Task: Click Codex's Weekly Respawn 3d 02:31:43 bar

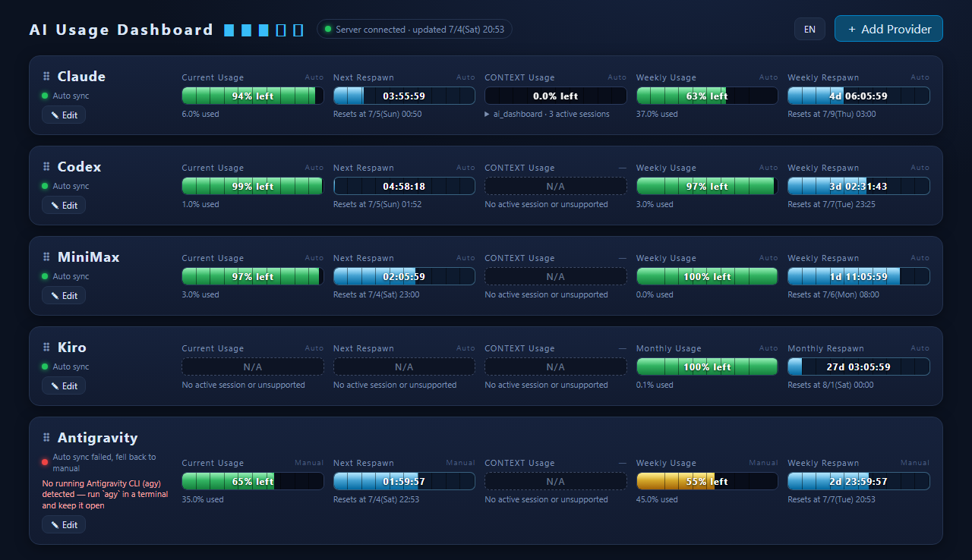Action: click(x=859, y=186)
